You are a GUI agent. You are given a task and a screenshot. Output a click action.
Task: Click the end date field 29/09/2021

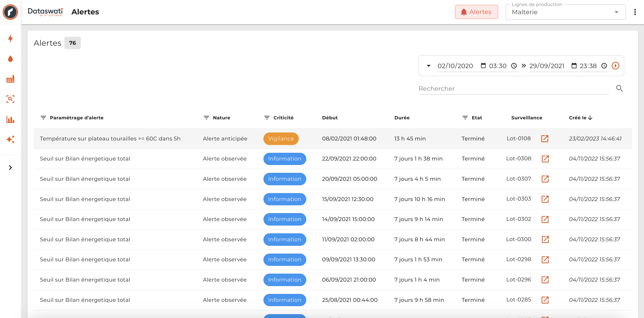[547, 66]
